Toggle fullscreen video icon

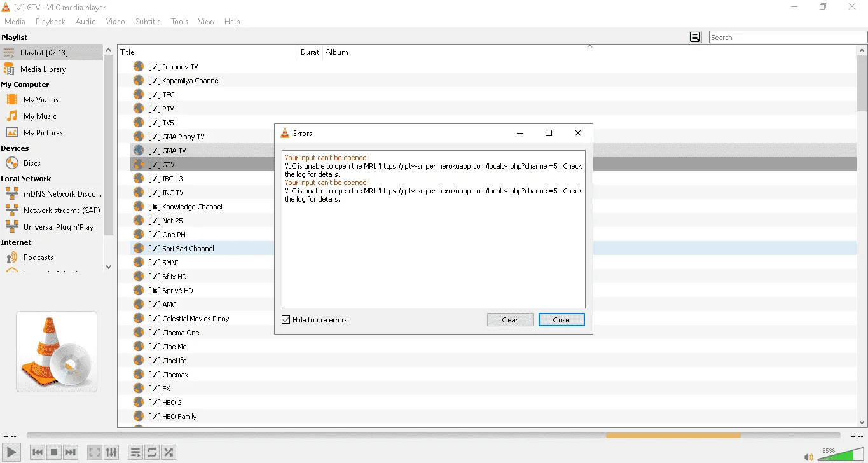point(95,452)
